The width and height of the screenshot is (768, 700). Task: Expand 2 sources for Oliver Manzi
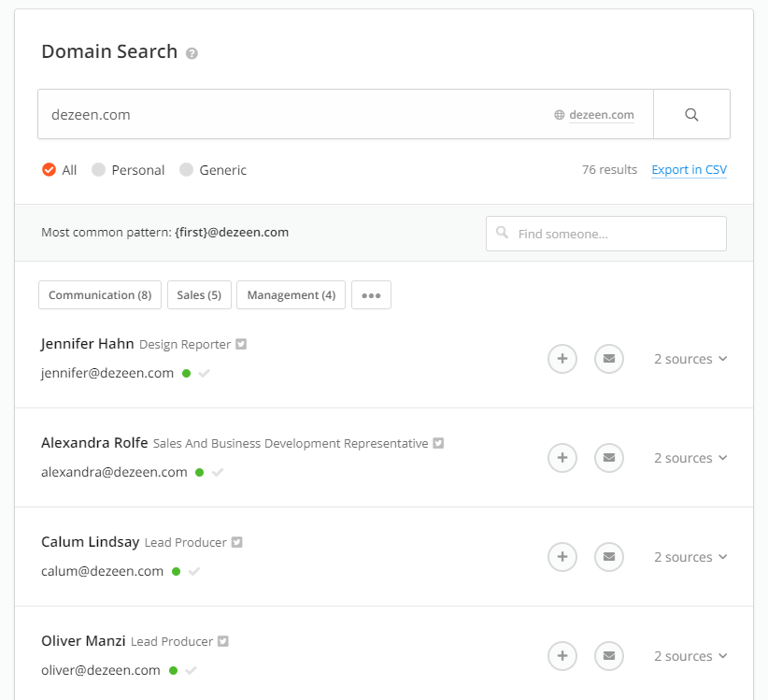click(x=690, y=656)
